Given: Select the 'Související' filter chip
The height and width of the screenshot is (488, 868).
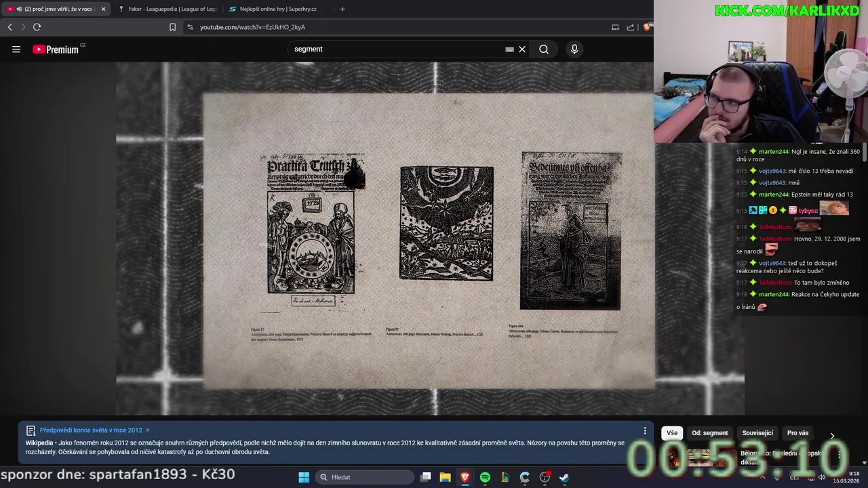Looking at the screenshot, I should (x=757, y=433).
